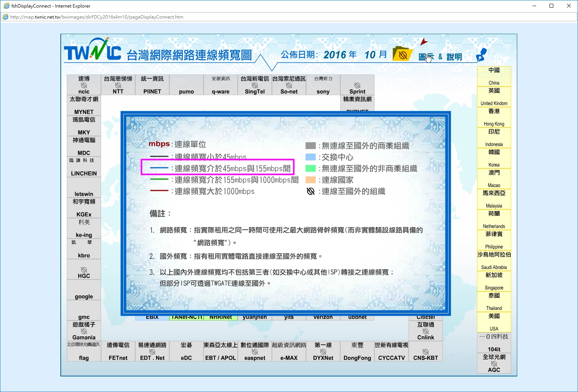The image size is (578, 392).
Task: Open the 說明 explanation link
Action: coord(454,57)
